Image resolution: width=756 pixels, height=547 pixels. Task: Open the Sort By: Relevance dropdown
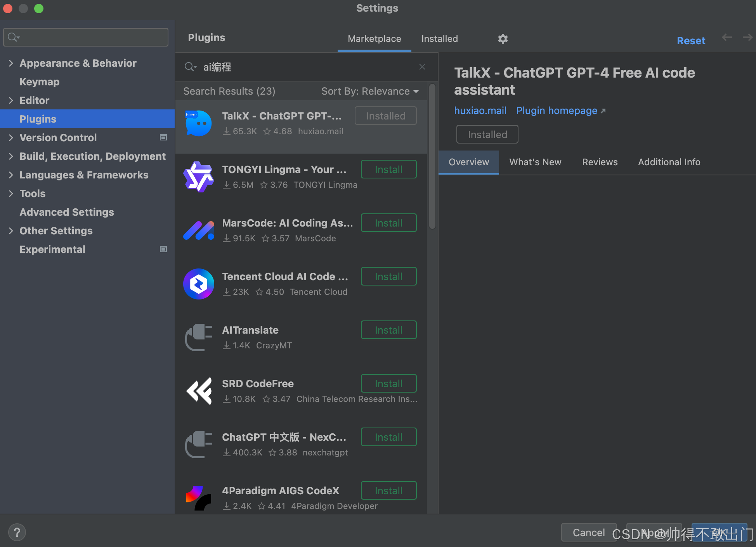click(x=370, y=91)
